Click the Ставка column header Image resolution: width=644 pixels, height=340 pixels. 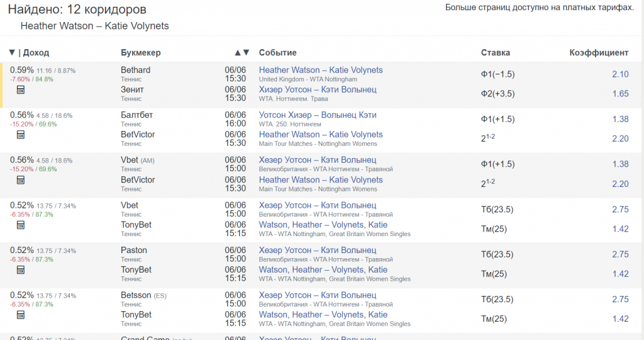click(x=496, y=53)
